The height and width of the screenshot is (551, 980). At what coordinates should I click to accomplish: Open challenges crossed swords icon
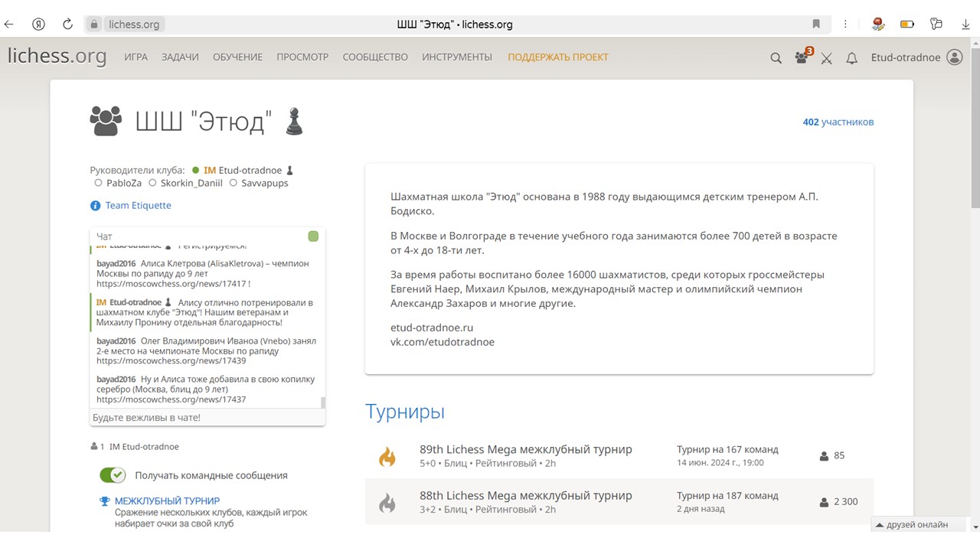click(827, 58)
